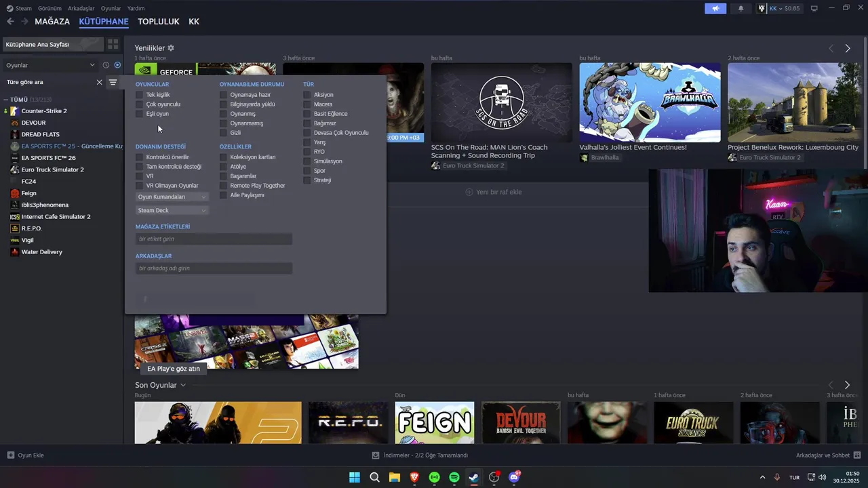
Task: Open İndirmeler status link
Action: pos(420,455)
